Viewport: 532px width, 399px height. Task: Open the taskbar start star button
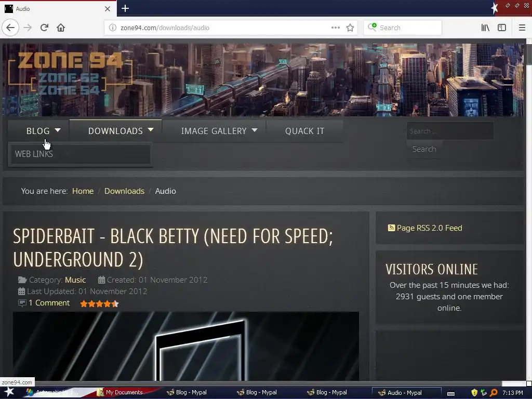pos(9,392)
